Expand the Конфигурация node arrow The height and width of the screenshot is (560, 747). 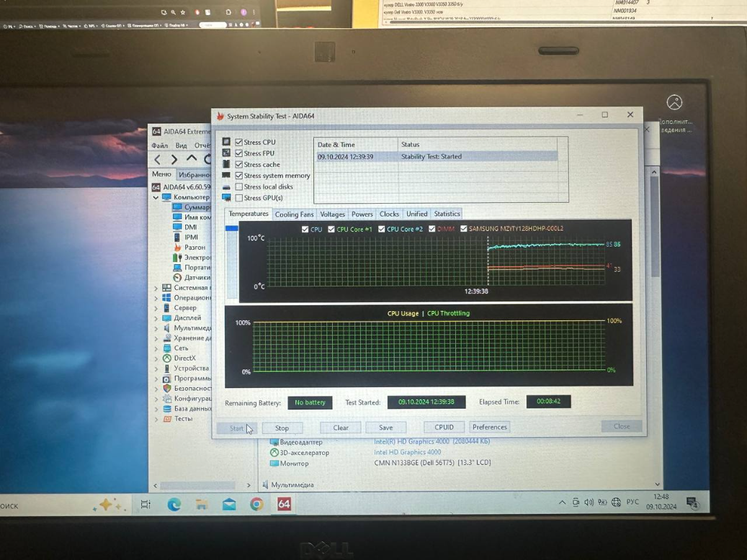click(156, 399)
